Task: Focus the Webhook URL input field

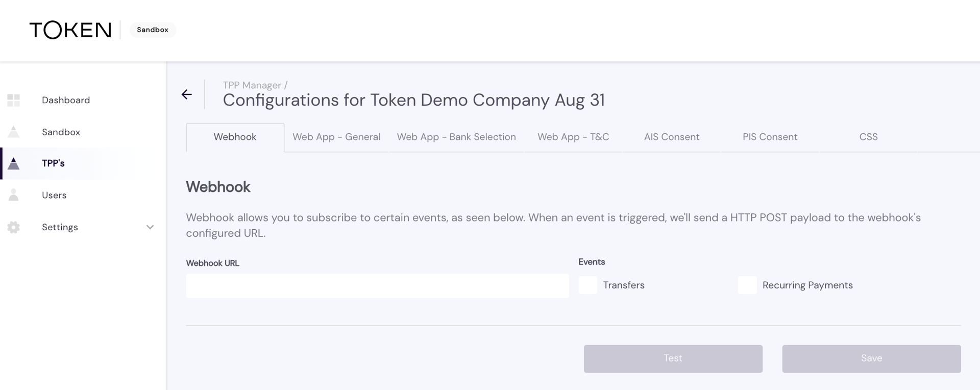Action: pyautogui.click(x=377, y=286)
